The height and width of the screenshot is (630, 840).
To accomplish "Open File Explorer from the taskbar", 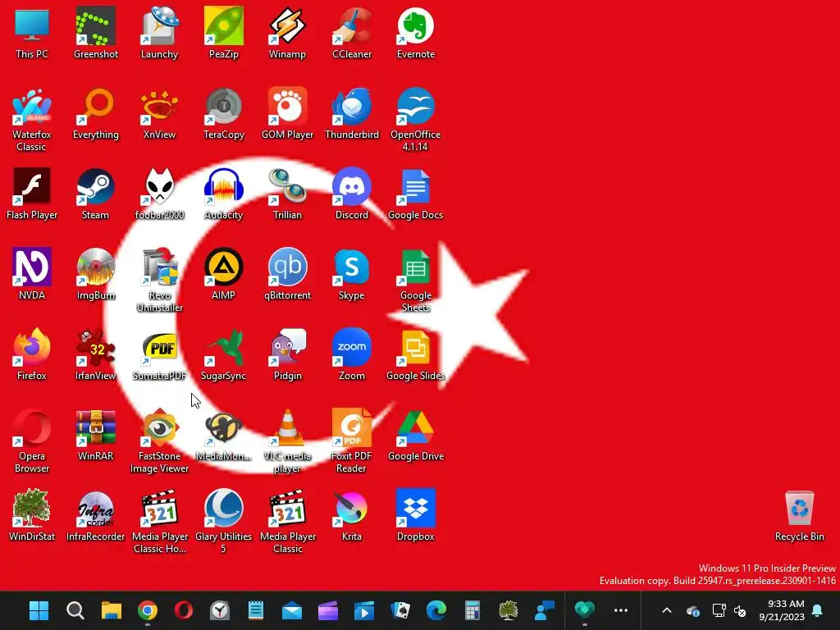I will pyautogui.click(x=112, y=610).
